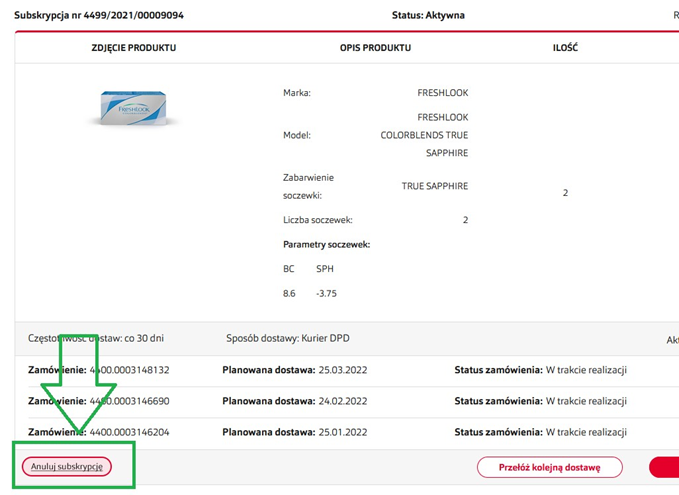The width and height of the screenshot is (679, 495).
Task: Click order number ending 0003146690
Action: click(129, 401)
